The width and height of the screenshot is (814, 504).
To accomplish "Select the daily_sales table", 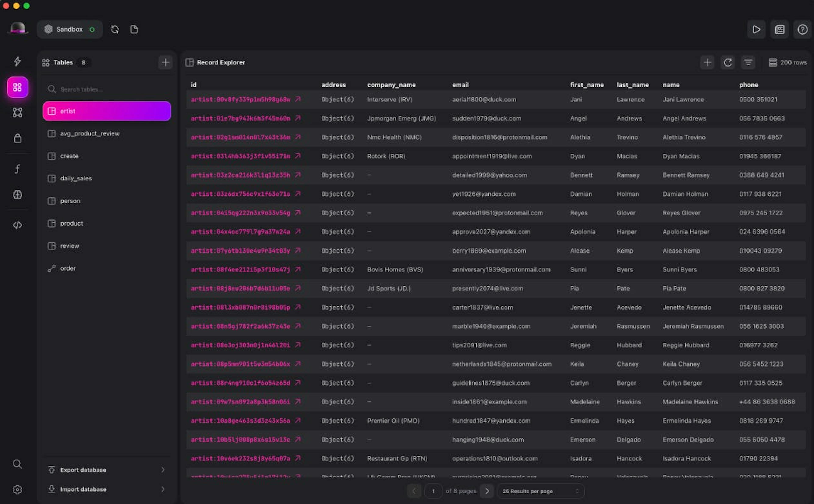I will click(76, 178).
